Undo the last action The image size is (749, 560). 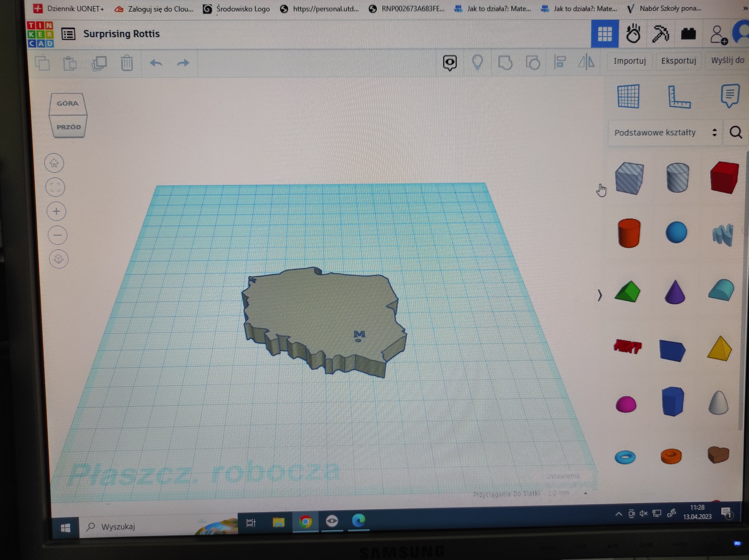156,63
